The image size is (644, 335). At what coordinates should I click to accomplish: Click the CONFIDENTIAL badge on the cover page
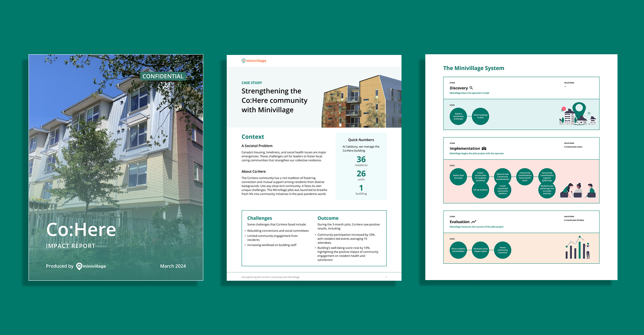[x=163, y=76]
